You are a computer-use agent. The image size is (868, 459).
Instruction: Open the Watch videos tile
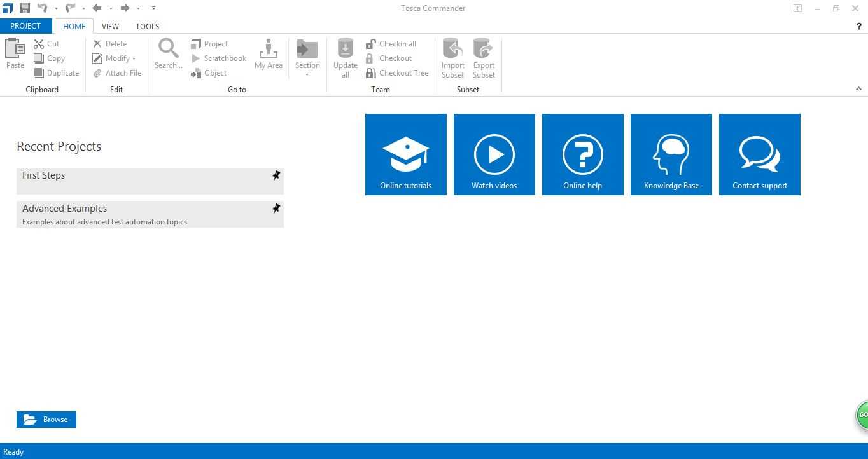click(x=494, y=154)
